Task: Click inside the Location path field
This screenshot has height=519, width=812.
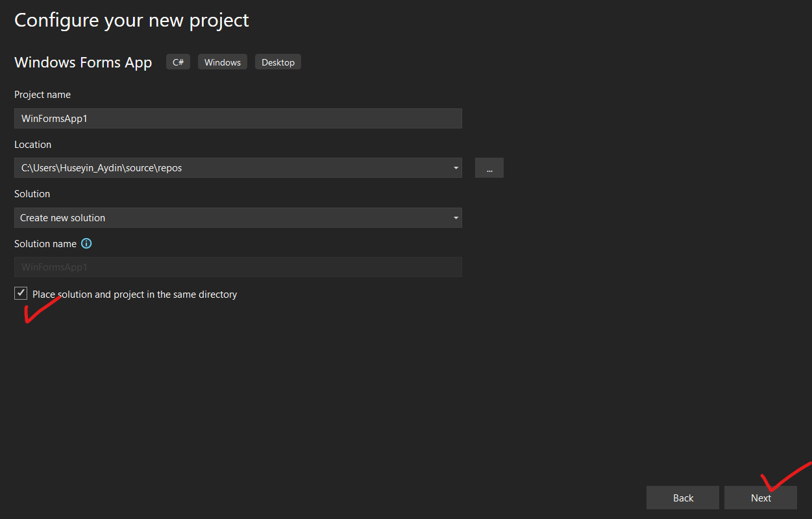Action: (x=231, y=168)
